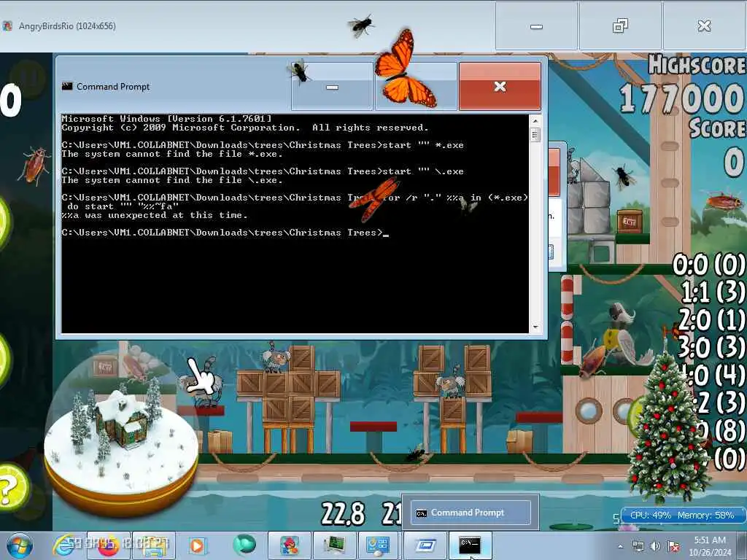This screenshot has height=560, width=747.
Task: Click the '1:1 (3)' stat line
Action: 712,292
